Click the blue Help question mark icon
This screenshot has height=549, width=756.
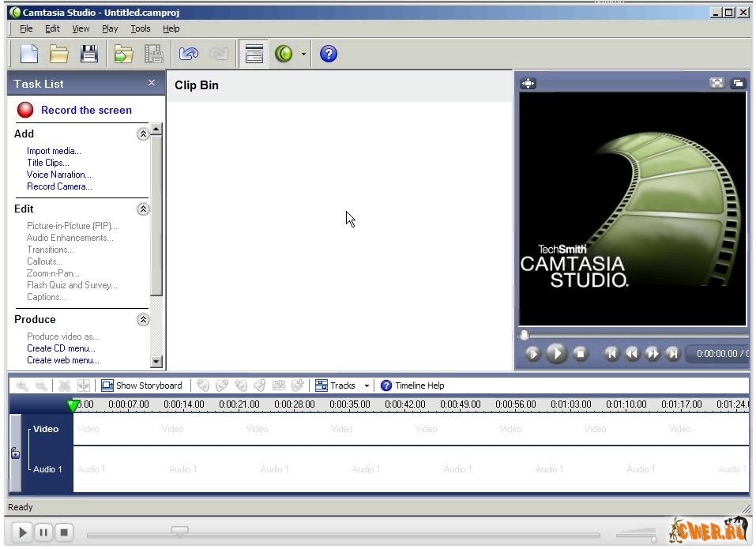pyautogui.click(x=329, y=54)
